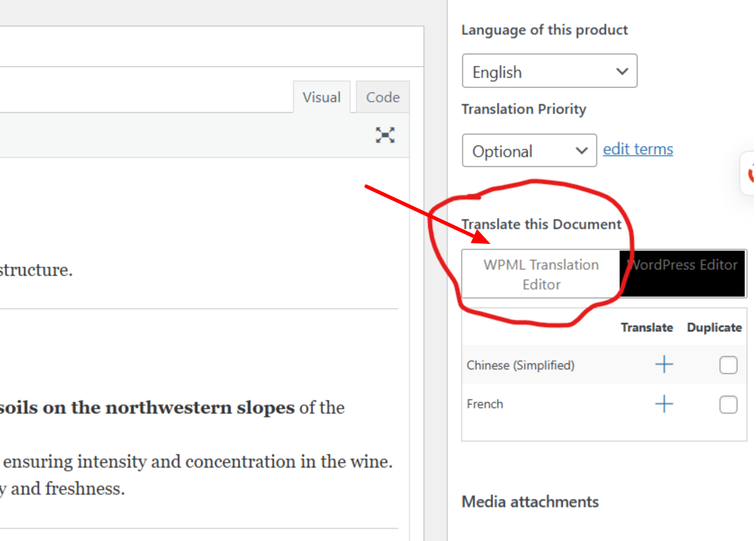Click the Duplicate column header
The image size is (756, 541).
point(714,327)
